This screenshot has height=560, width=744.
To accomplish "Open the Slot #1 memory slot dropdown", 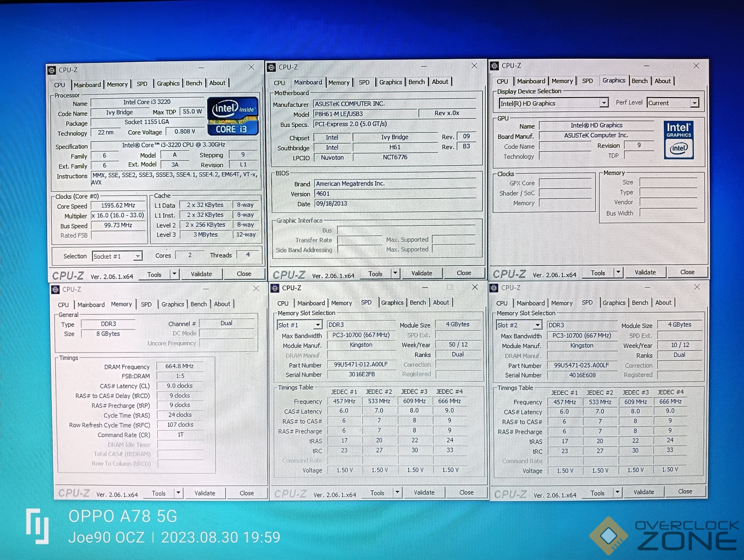I will pos(318,325).
